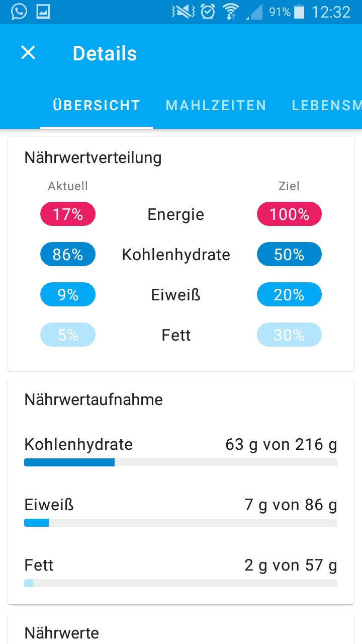
Task: Tap the mobile signal strength icon
Action: click(x=255, y=12)
